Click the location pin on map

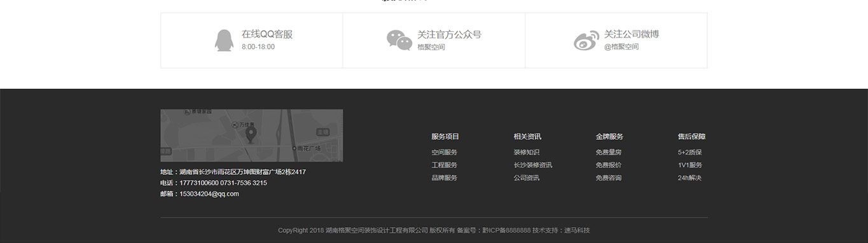pyautogui.click(x=251, y=135)
